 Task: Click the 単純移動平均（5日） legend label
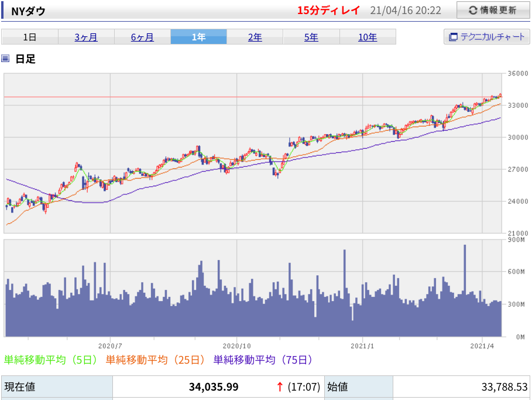[x=50, y=360]
